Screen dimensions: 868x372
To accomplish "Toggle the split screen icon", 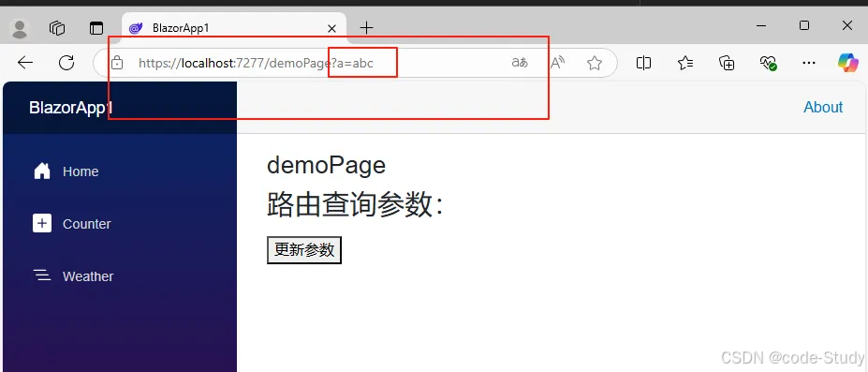I will [x=643, y=63].
